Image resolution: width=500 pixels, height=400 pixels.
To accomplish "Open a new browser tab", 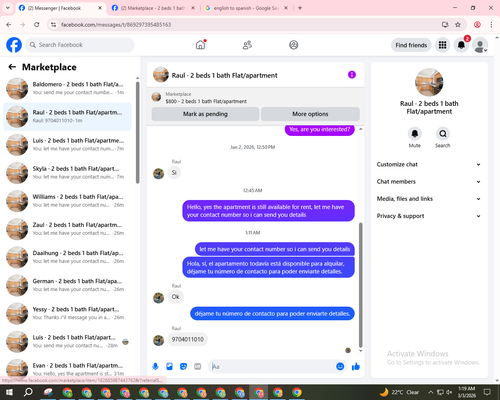I will pos(300,8).
